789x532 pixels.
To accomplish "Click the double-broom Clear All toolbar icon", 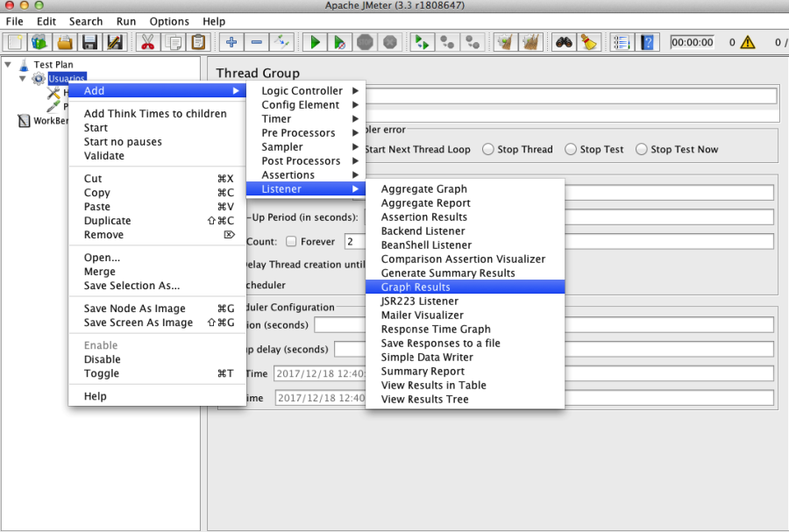I will pyautogui.click(x=530, y=42).
